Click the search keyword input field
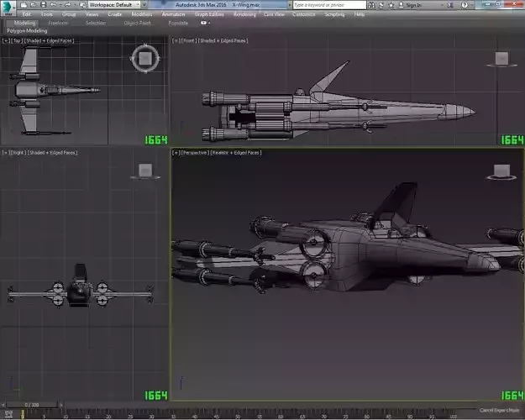Viewport: 525px width, 420px height. (x=329, y=5)
